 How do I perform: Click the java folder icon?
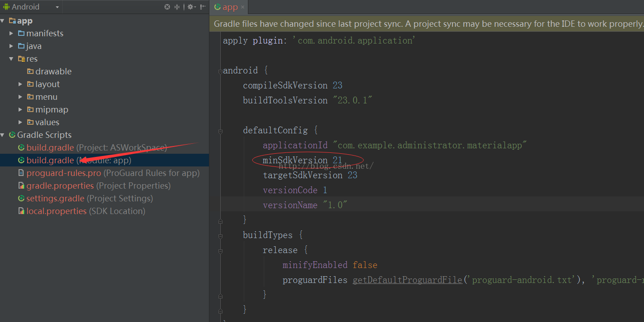pyautogui.click(x=21, y=46)
